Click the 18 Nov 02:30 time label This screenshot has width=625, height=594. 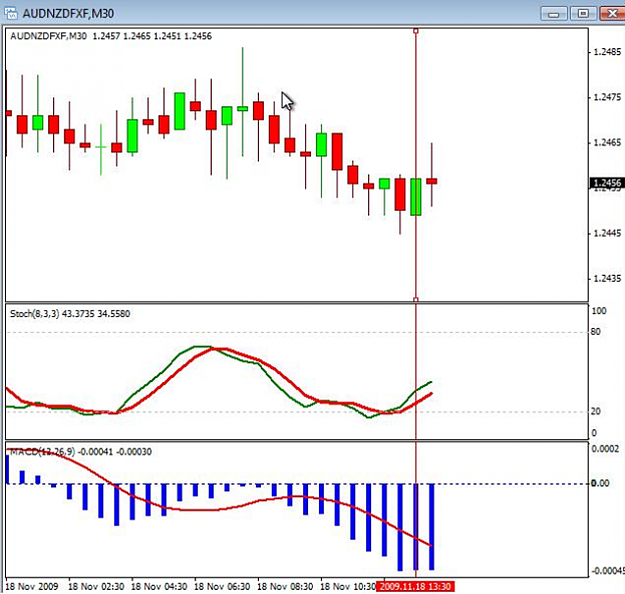click(x=96, y=586)
